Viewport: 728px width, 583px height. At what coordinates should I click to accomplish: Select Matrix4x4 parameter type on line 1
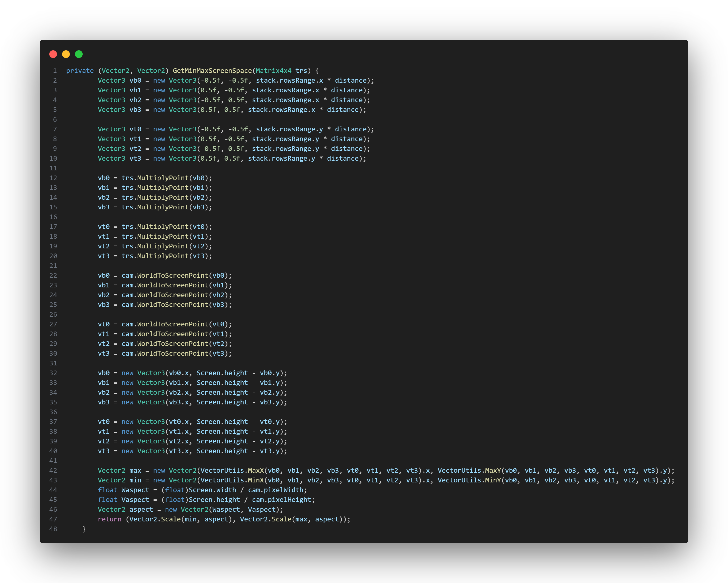tap(273, 71)
